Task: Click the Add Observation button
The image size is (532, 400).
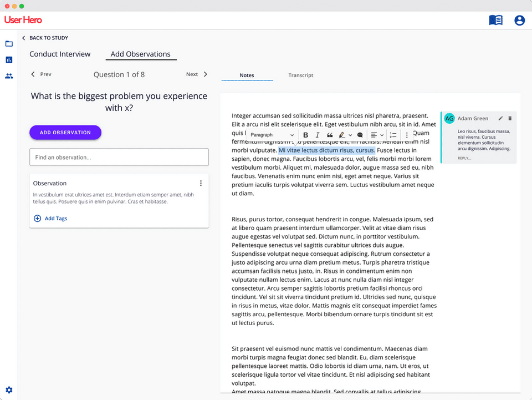Action: click(65, 133)
